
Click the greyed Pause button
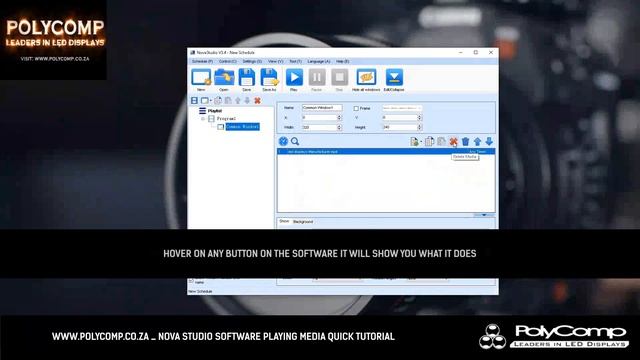(x=317, y=78)
